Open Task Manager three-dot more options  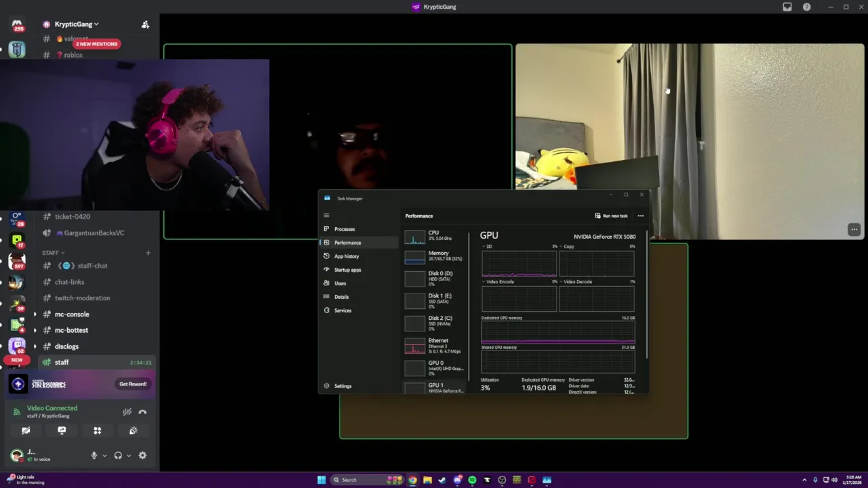pyautogui.click(x=641, y=216)
